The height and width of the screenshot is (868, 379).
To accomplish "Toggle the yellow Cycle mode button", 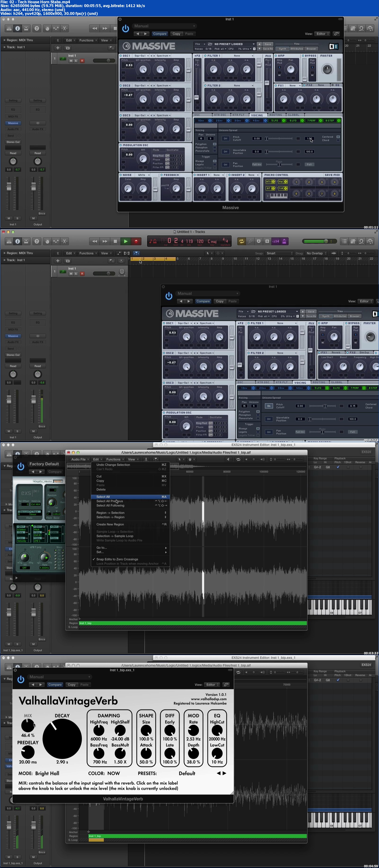I will pyautogui.click(x=241, y=241).
